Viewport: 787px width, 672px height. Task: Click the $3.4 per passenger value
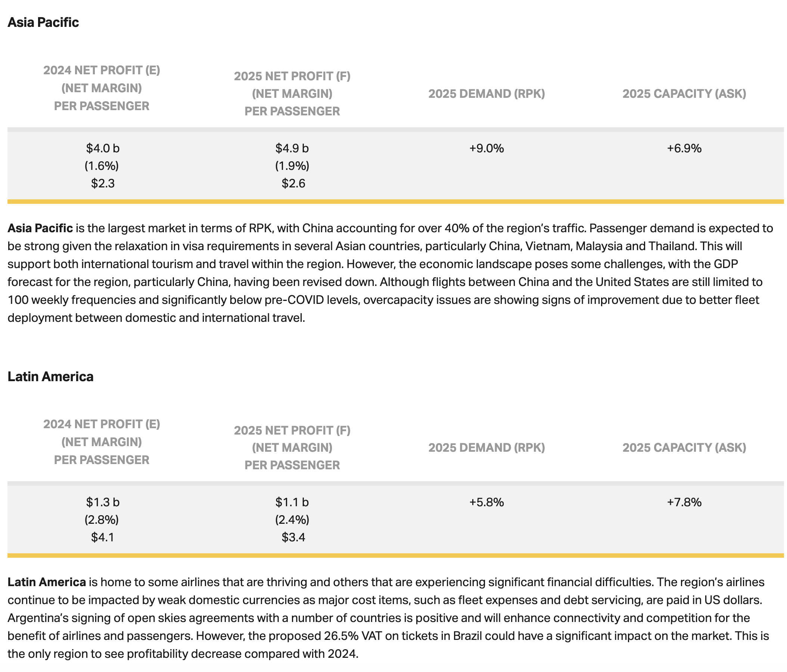(293, 537)
